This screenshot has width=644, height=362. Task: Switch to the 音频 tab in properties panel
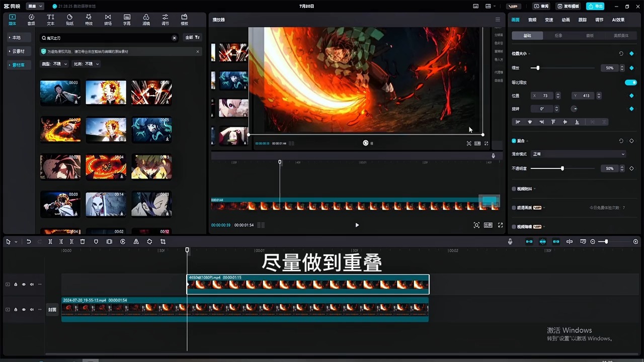point(532,20)
